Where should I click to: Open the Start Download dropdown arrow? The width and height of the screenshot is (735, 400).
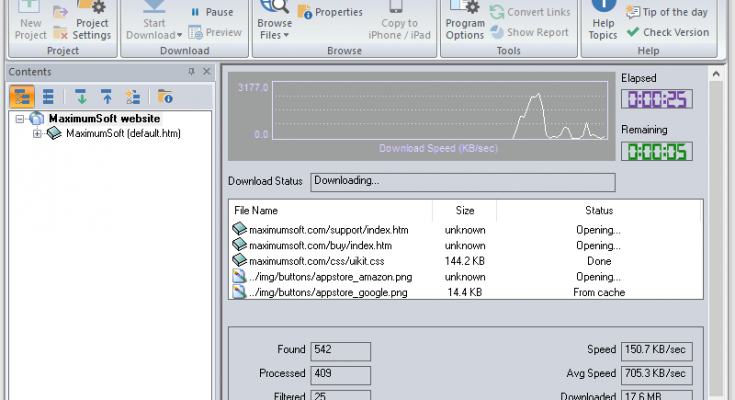click(179, 35)
